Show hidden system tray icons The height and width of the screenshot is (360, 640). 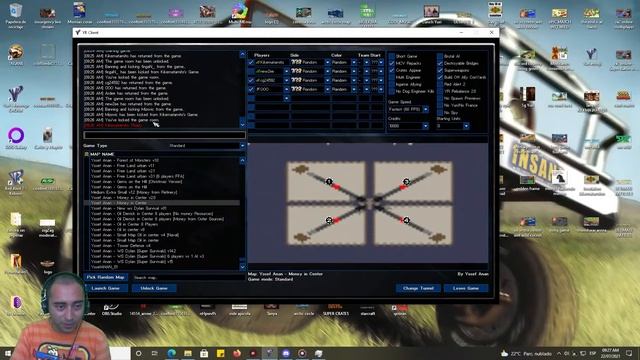pyautogui.click(x=559, y=353)
